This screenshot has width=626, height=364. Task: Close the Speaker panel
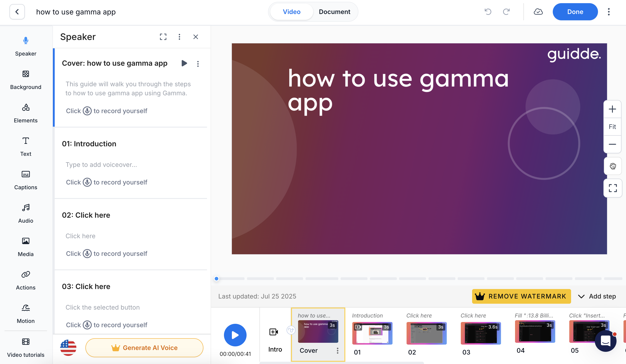(196, 37)
